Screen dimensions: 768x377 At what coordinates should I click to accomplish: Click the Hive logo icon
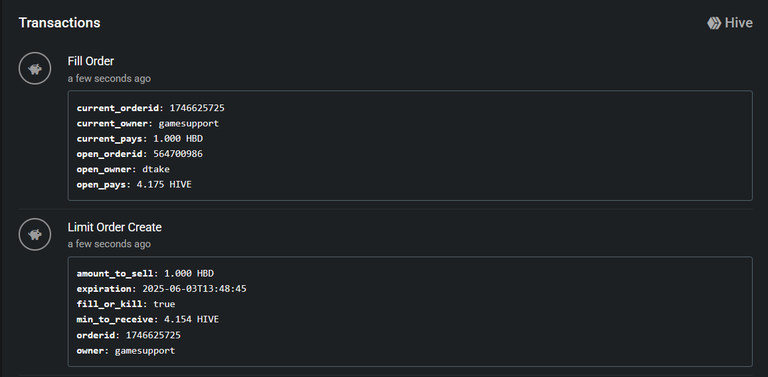point(714,23)
